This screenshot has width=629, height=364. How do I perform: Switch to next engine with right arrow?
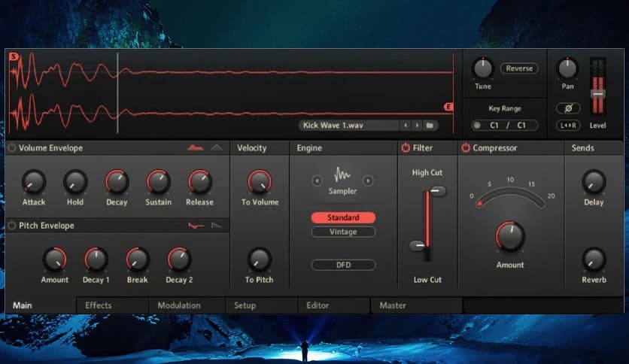[x=368, y=180]
